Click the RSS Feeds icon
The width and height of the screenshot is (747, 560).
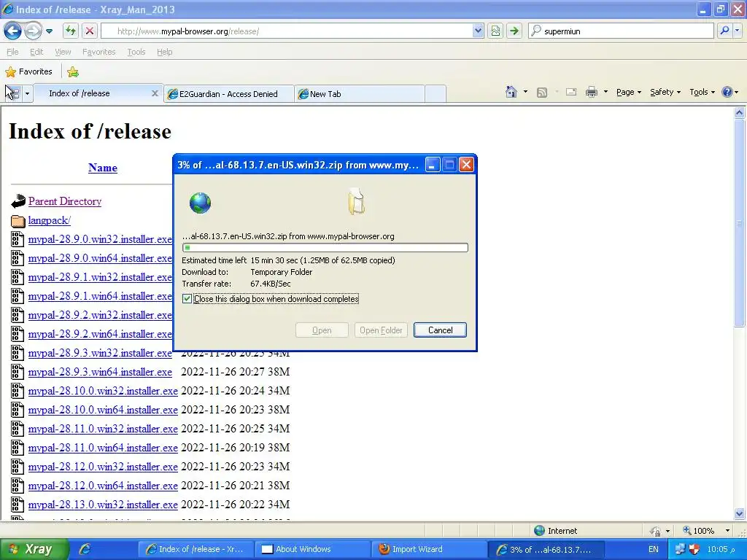[542, 93]
